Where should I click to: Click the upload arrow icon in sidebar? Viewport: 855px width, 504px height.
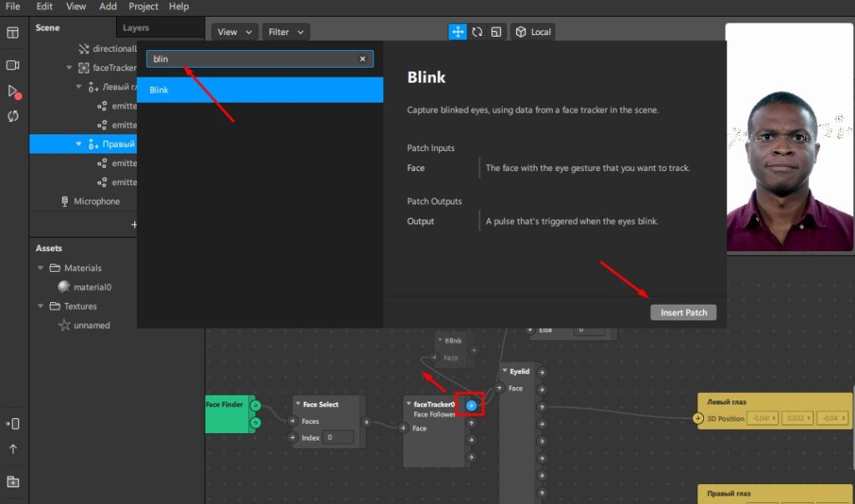13,449
